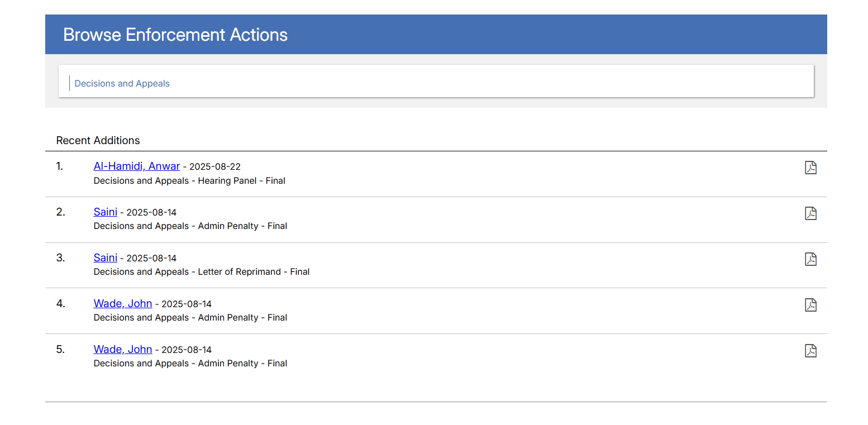Click the 2025-08-14 date in entry 5
This screenshot has width=868, height=425.
click(187, 350)
